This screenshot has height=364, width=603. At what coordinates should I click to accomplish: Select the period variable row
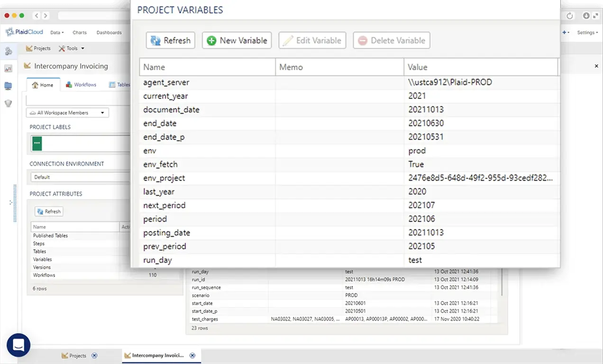(349, 219)
